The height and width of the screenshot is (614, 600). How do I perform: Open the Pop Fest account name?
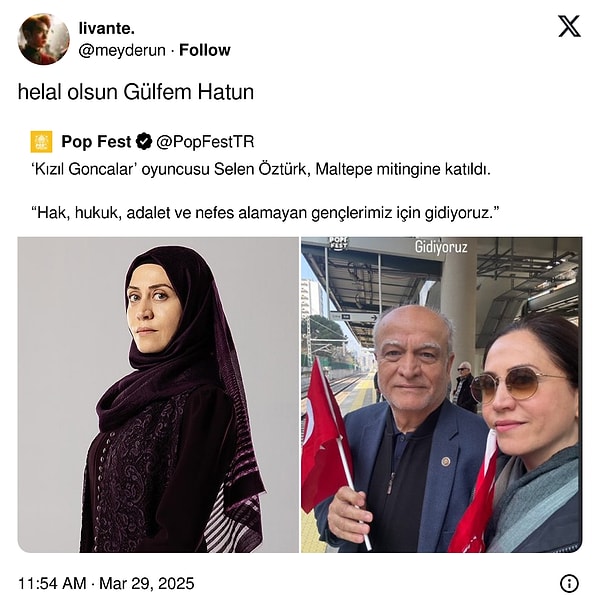click(96, 142)
